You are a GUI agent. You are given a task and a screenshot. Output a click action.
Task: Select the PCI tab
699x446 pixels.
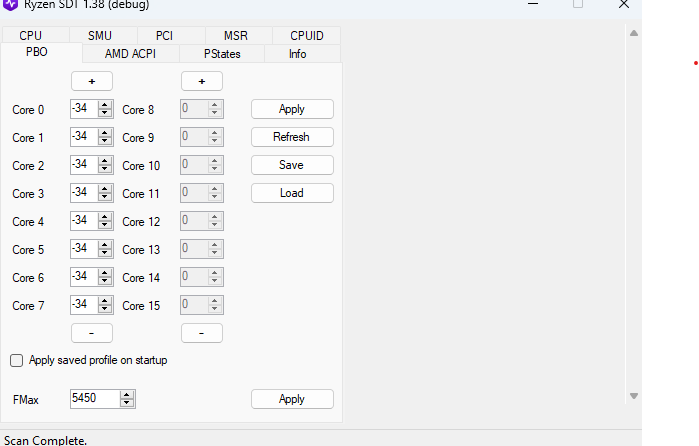point(171,35)
